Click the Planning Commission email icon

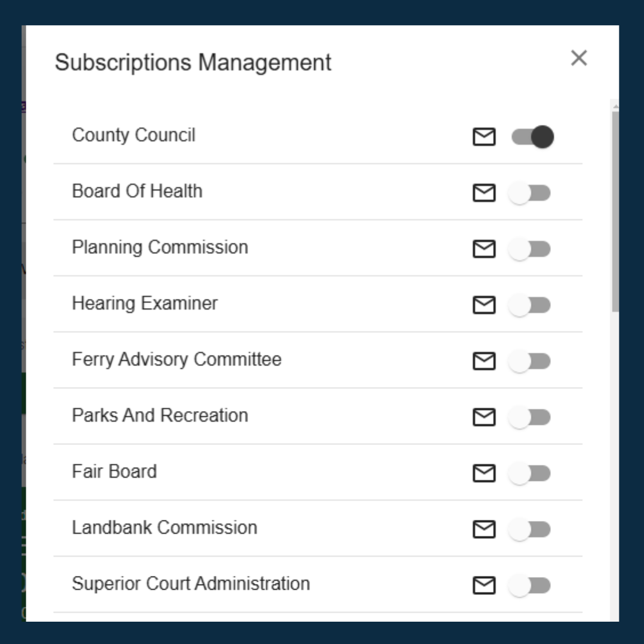coord(484,248)
